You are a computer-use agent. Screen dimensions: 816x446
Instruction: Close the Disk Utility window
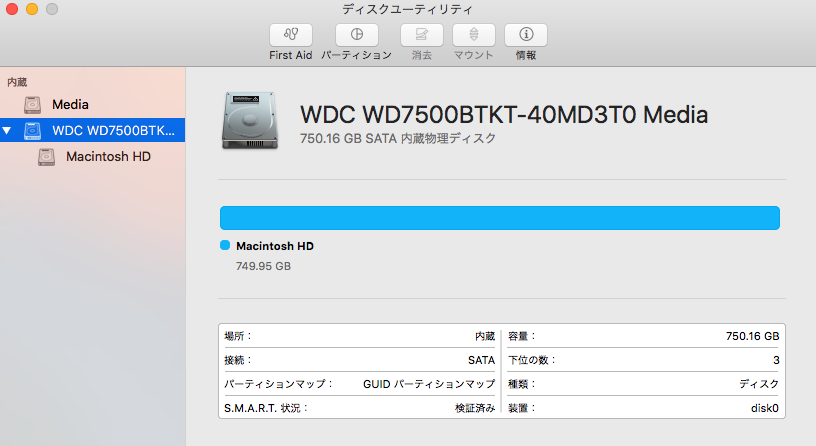[11, 9]
